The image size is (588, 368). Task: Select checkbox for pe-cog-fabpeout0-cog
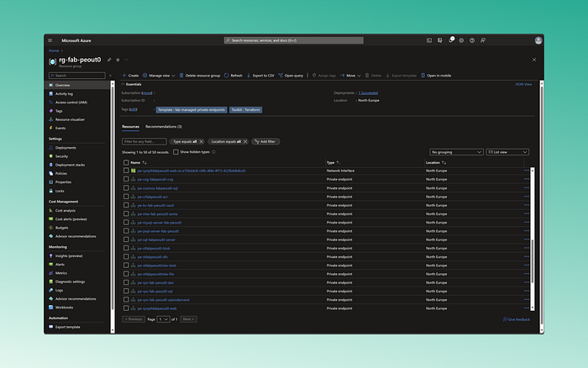[126, 179]
